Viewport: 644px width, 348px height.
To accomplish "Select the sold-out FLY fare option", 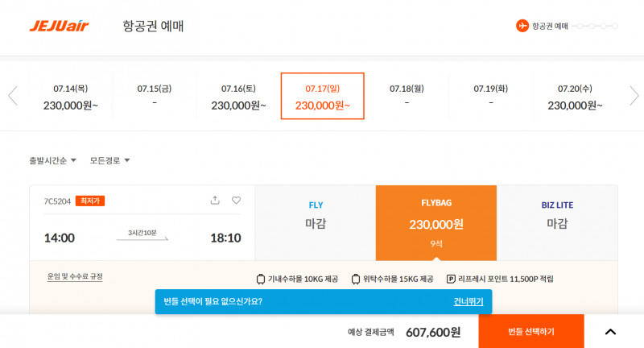I will tap(316, 223).
